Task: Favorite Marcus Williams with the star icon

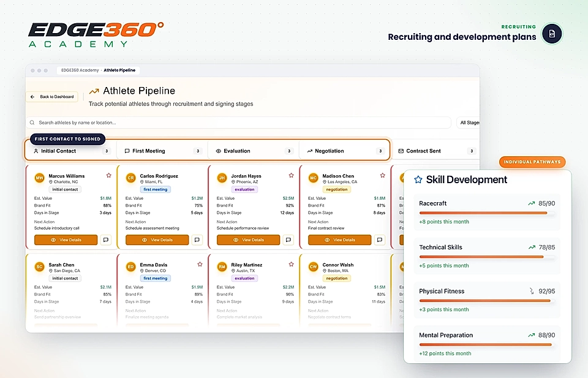Action: (109, 175)
